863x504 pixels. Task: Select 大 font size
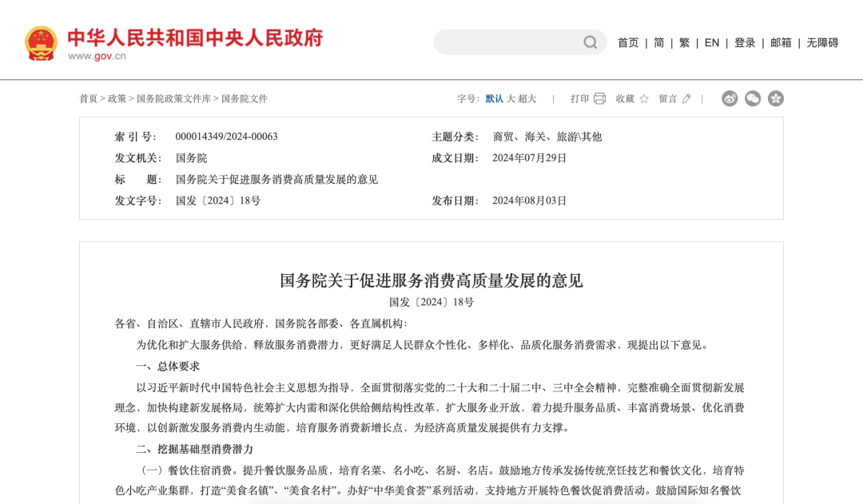[x=511, y=98]
